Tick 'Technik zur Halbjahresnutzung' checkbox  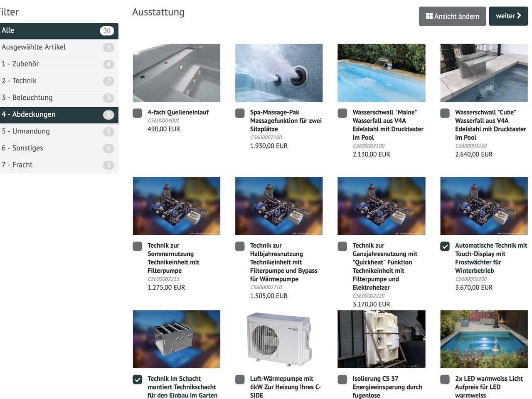(240, 246)
